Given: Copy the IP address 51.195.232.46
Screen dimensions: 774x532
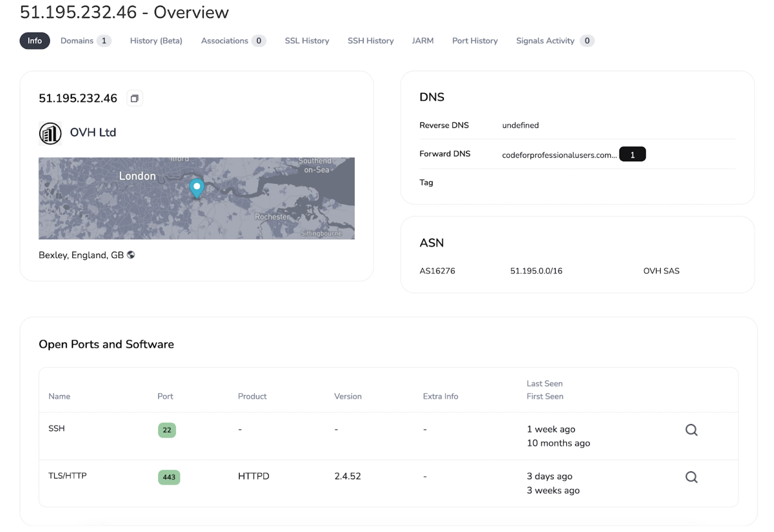Looking at the screenshot, I should [135, 98].
